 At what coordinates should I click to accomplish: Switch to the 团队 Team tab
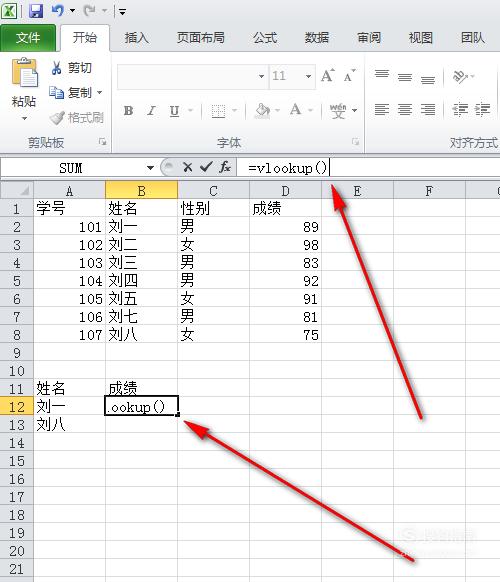coord(473,38)
